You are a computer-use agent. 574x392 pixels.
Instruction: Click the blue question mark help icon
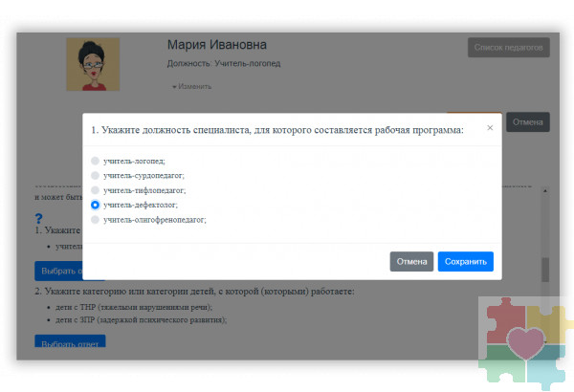[38, 218]
